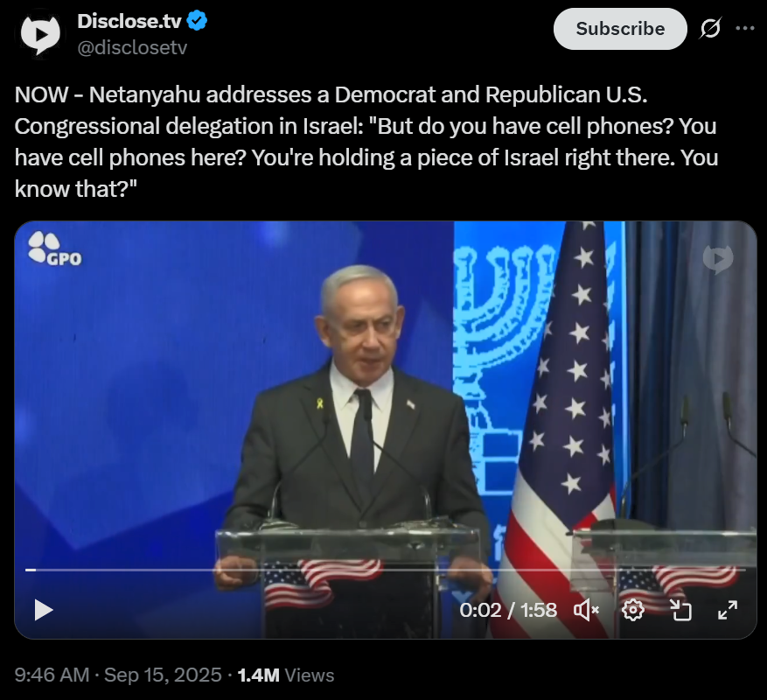
Task: Click the Disclose.tv display name
Action: (x=129, y=21)
